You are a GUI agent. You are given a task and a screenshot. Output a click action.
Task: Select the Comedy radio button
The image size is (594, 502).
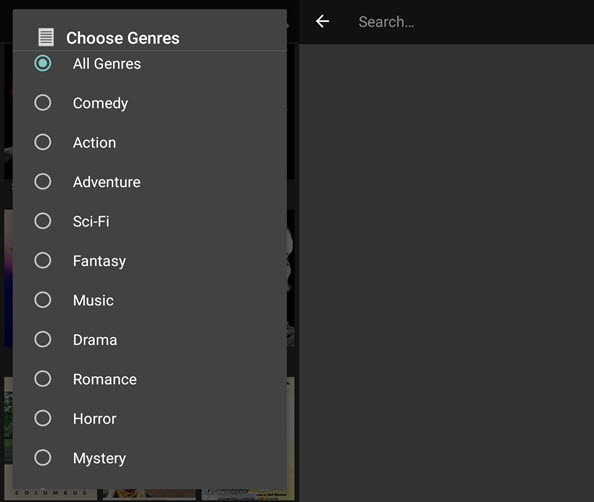(x=43, y=103)
